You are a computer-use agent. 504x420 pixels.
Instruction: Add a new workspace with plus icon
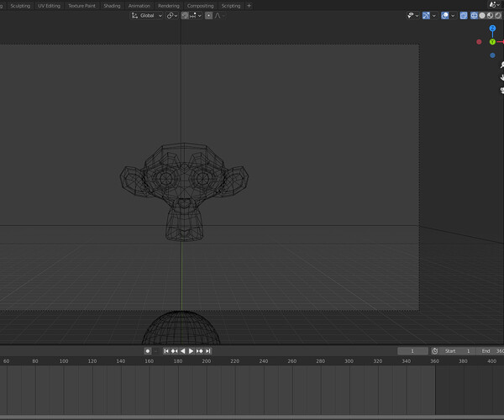point(249,6)
